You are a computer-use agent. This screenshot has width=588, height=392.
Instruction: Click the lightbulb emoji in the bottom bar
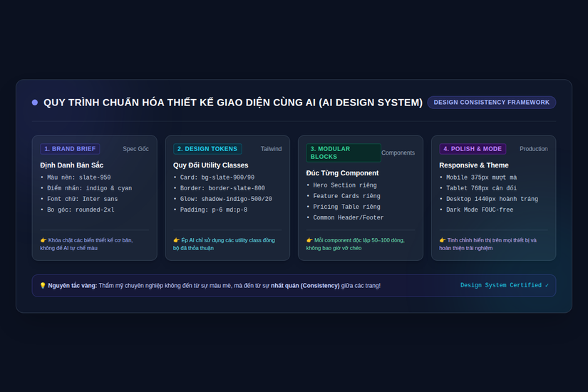point(43,286)
